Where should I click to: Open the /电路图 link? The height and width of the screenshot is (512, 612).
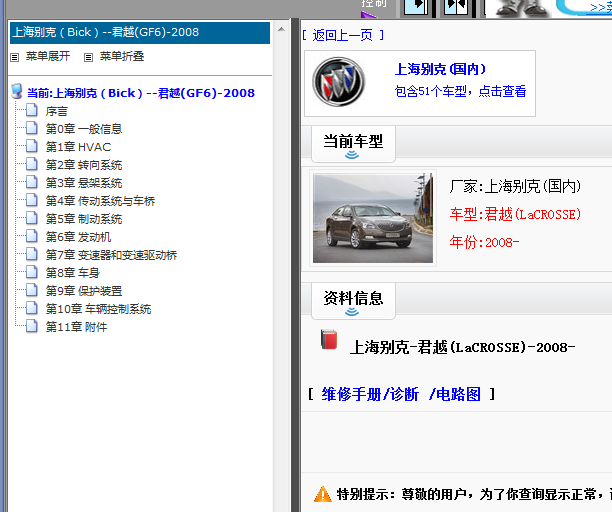tap(455, 394)
